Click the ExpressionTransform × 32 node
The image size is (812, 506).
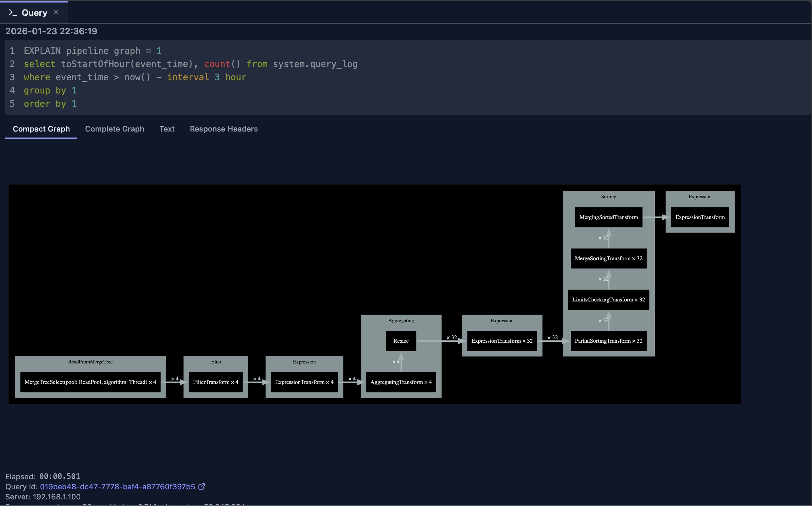(x=501, y=341)
